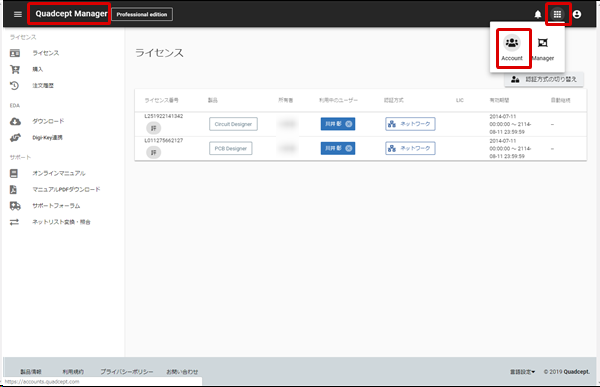This screenshot has height=387, width=600.
Task: Click the ネットリスト変換 arrows icon
Action: [14, 222]
